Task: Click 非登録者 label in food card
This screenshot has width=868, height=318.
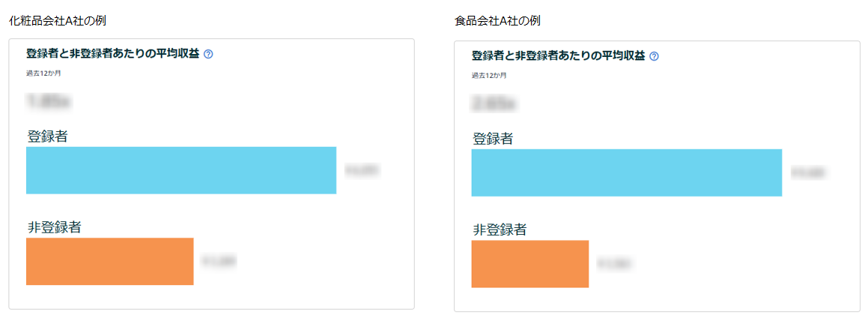Action: [x=500, y=229]
